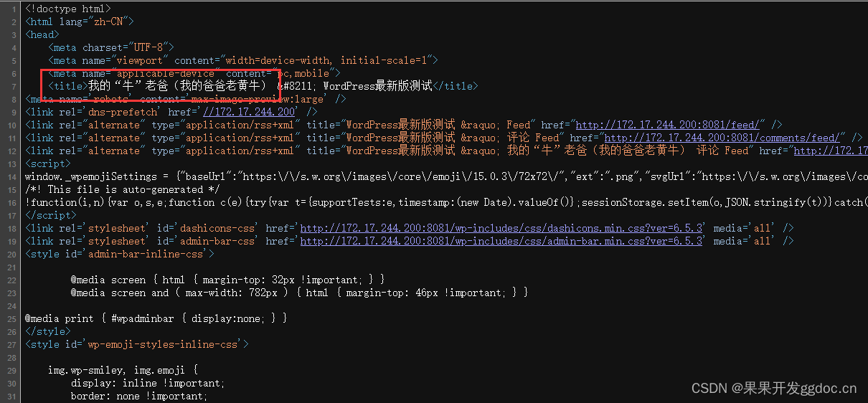Click the <!doctype html> line
Image resolution: width=868 pixels, height=403 pixels.
click(x=68, y=9)
